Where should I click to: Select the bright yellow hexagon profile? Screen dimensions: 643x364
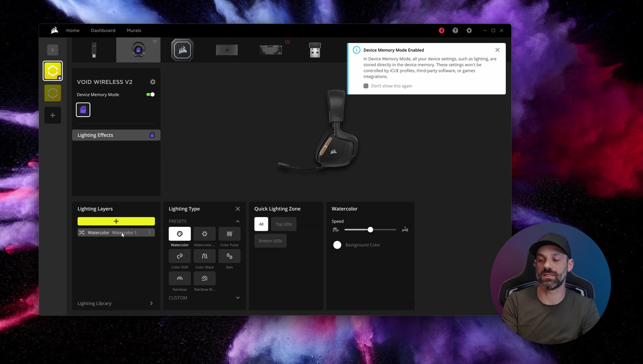(x=53, y=71)
